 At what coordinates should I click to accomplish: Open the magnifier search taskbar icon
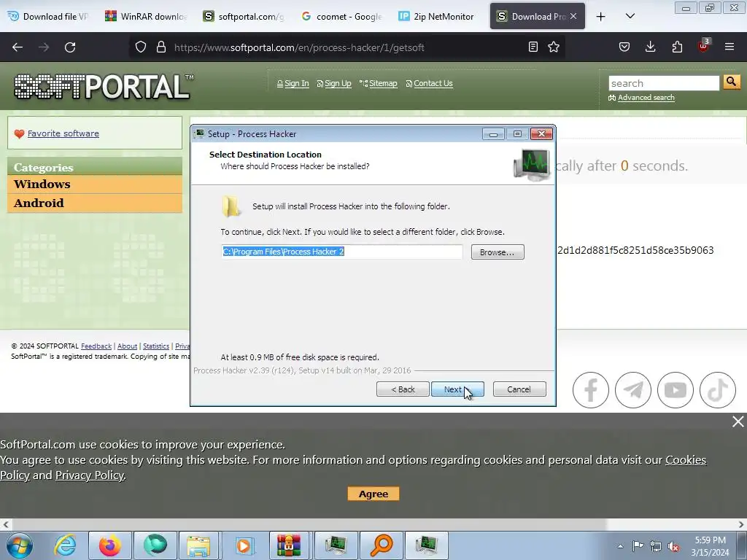382,545
